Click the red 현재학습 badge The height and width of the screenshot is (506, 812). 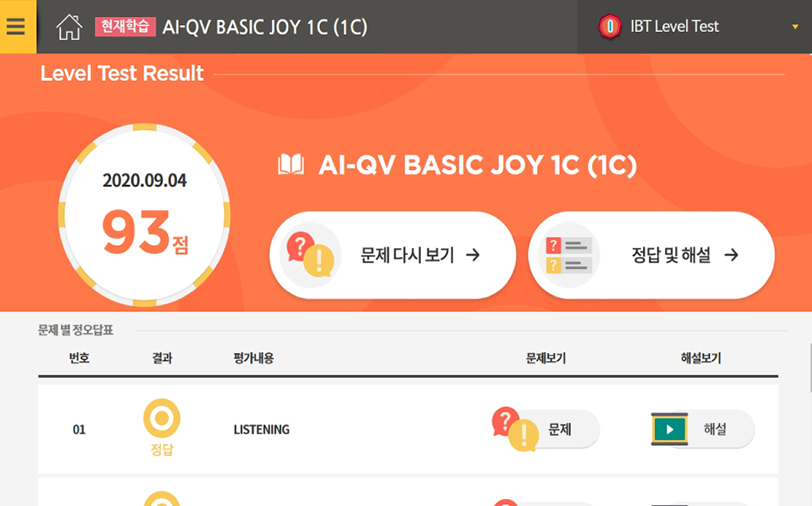click(125, 26)
